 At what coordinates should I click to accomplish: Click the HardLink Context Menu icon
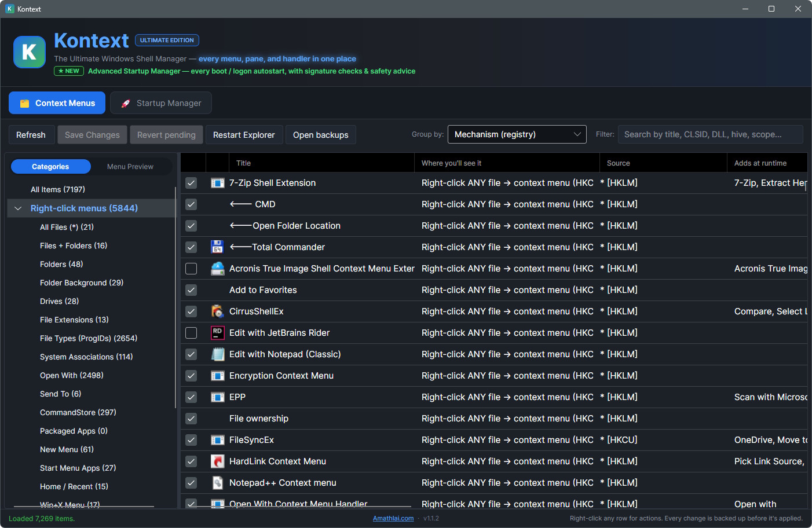tap(218, 461)
